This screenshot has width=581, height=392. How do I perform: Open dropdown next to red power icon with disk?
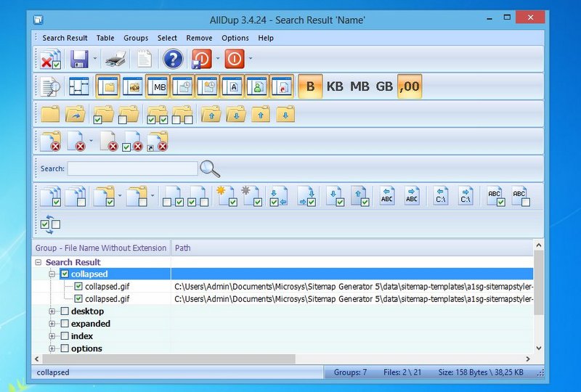(217, 59)
